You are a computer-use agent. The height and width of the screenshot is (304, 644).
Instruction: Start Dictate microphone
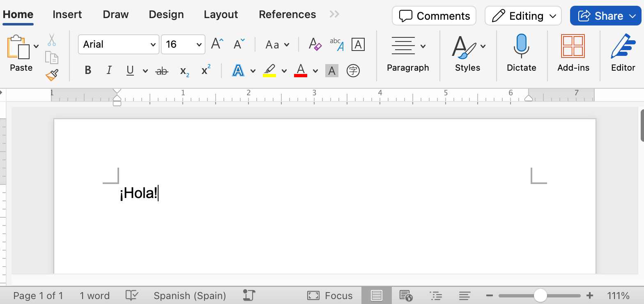pyautogui.click(x=521, y=47)
